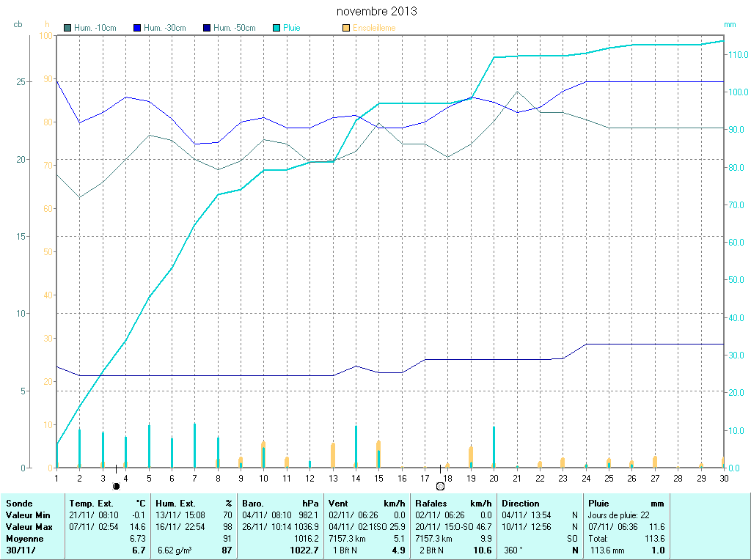Screen dimensions: 751x560
Task: Click the full moon phase icon
Action: (x=440, y=486)
